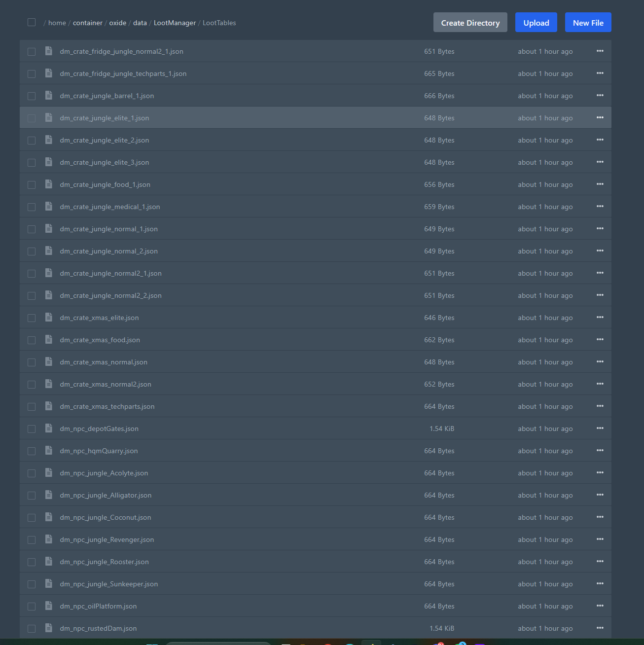Click the Upload button

[x=536, y=23]
